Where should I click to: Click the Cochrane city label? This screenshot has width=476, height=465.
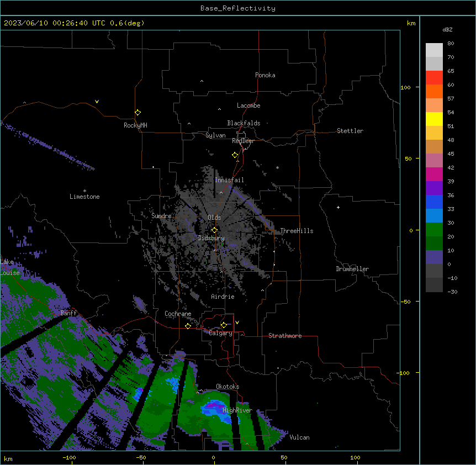pyautogui.click(x=178, y=314)
